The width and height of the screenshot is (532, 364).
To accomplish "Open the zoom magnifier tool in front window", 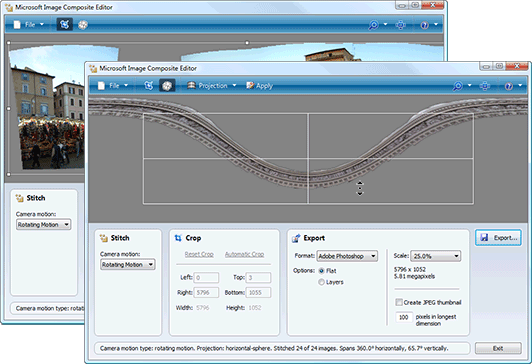I will (458, 86).
